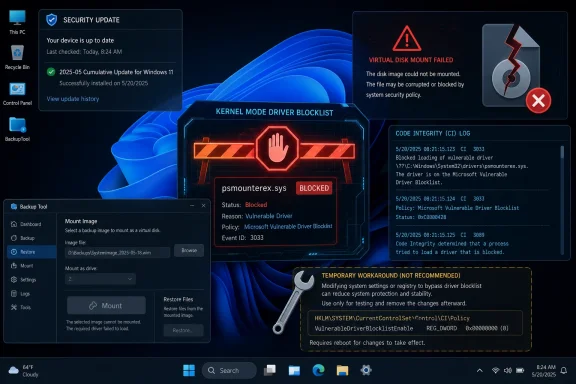The width and height of the screenshot is (576, 384).
Task: Launch Microsoft Edge from taskbar
Action: 318,370
